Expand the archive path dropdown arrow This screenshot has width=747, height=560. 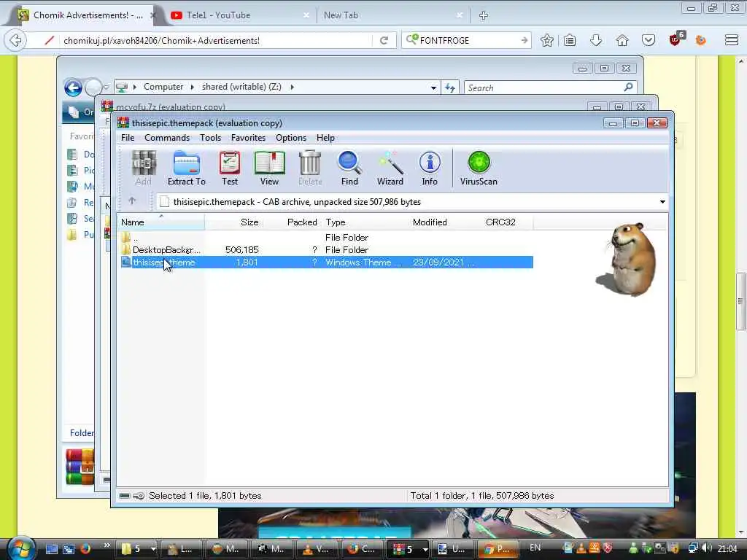point(662,202)
